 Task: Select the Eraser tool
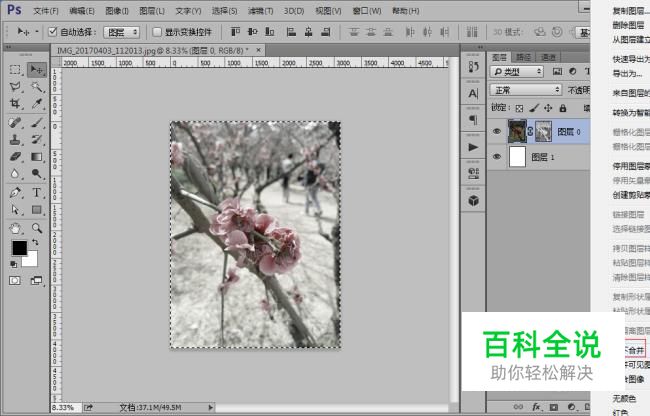click(15, 157)
